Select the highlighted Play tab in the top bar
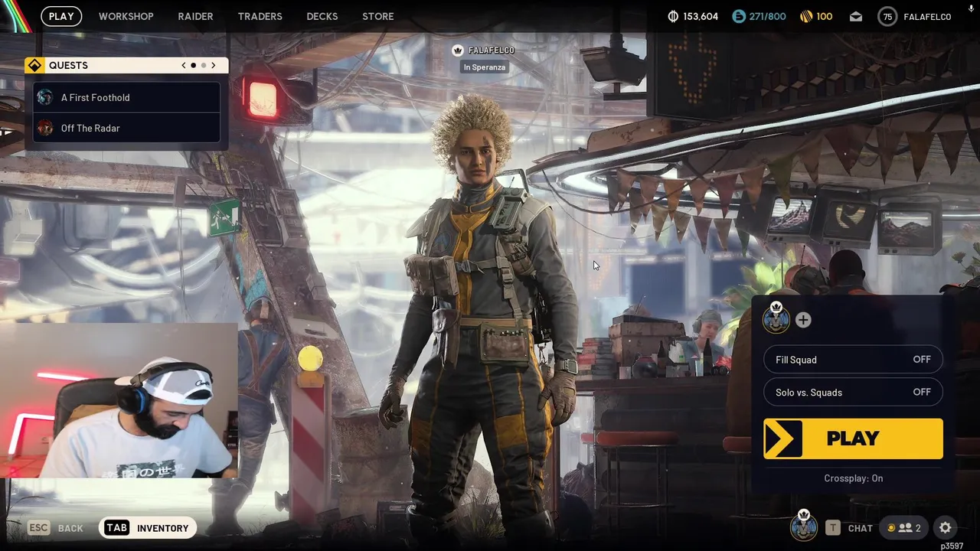The height and width of the screenshot is (551, 980). [x=61, y=16]
